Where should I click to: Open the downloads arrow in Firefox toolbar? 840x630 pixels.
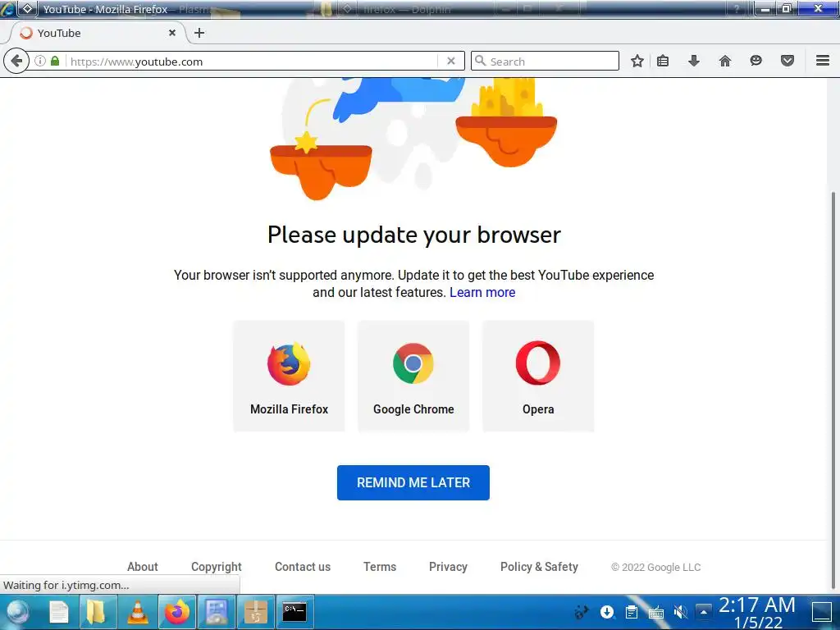694,61
